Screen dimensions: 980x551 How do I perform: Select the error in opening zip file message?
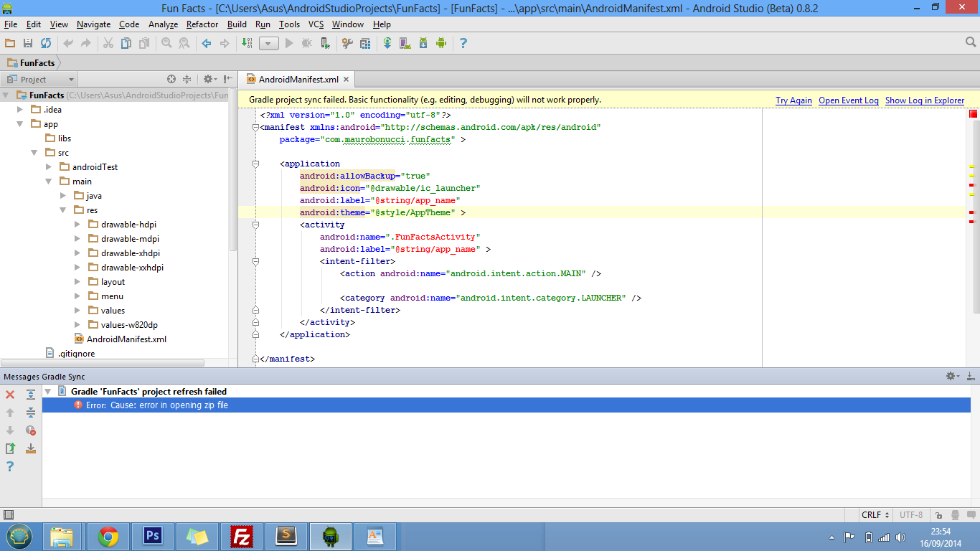(506, 405)
